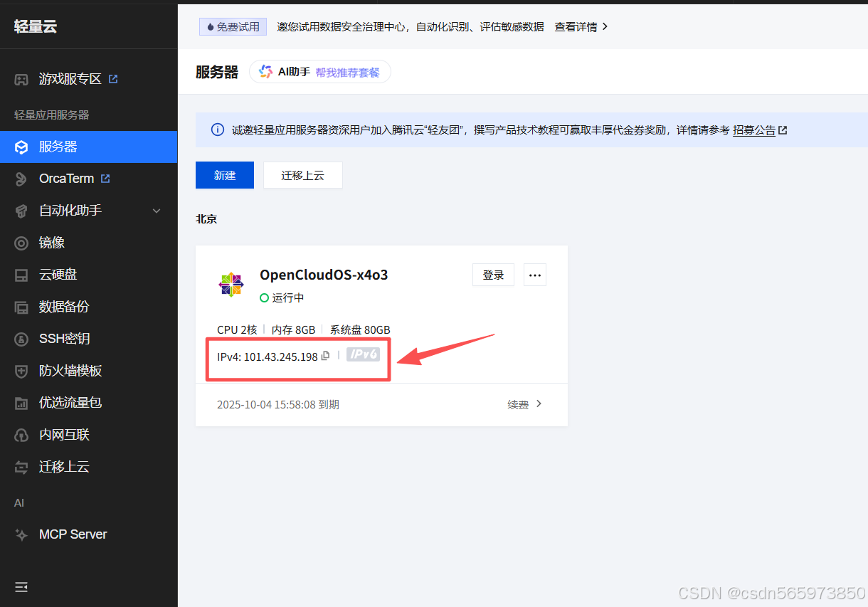Expand the 自动化助手 submenu chevron

pyautogui.click(x=157, y=211)
